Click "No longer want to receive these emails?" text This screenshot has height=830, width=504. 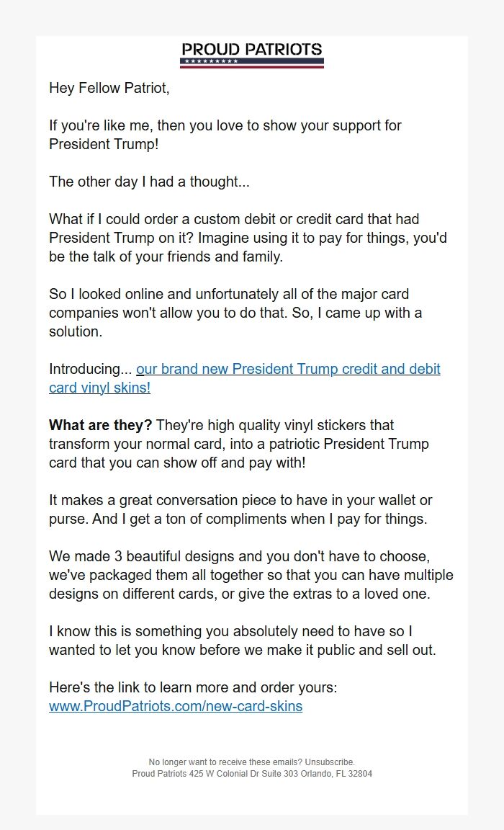(225, 762)
